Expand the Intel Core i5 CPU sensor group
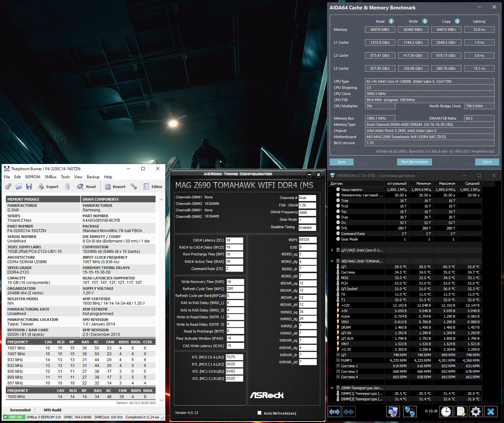Screen dimensions: 504x423 click(x=332, y=250)
